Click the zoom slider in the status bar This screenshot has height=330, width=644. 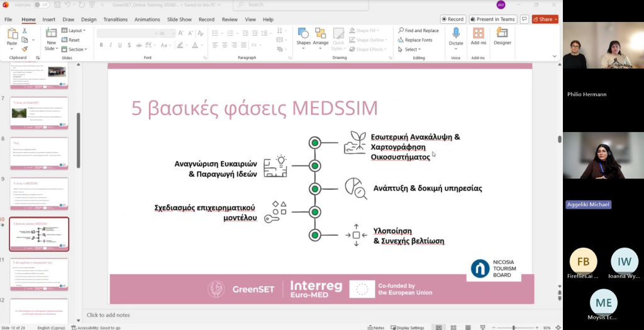click(x=514, y=327)
